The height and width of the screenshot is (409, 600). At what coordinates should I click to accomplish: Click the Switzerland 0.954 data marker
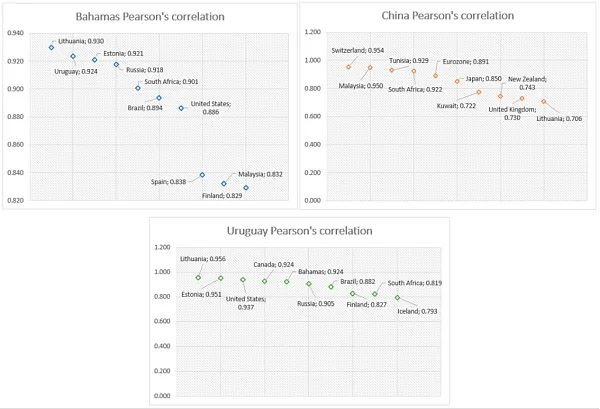point(349,67)
